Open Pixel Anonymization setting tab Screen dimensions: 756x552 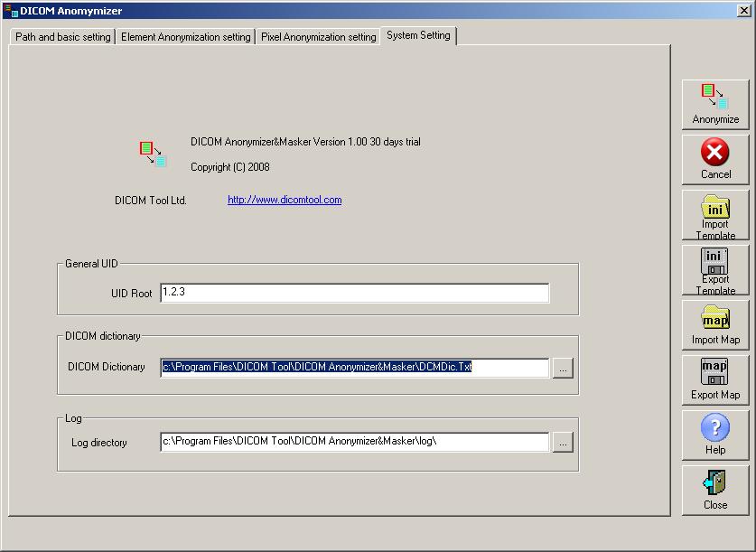point(318,37)
